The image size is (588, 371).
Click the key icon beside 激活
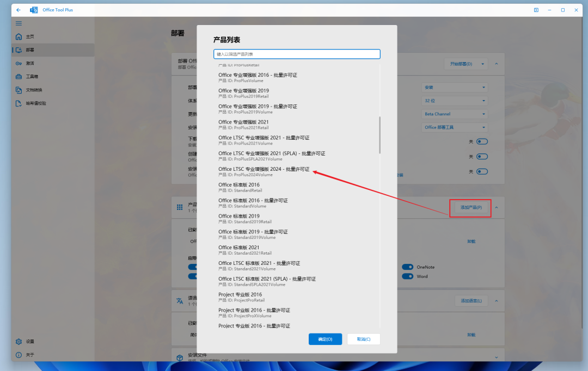tap(19, 63)
